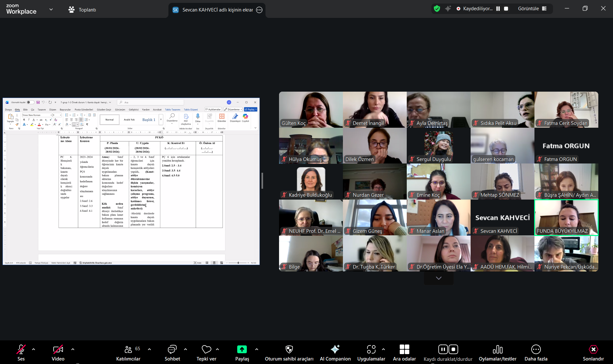Open Zoom Workplace dropdown chevron
The image size is (613, 364).
(51, 9)
